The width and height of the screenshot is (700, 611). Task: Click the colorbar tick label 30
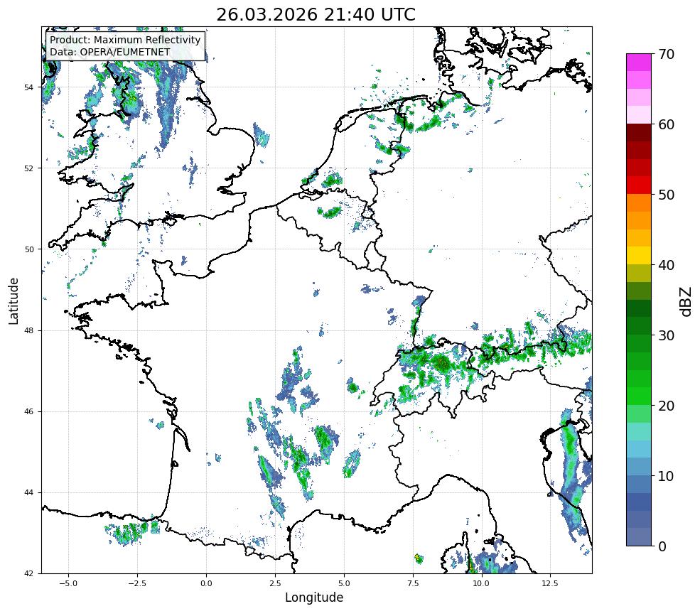[x=666, y=335]
